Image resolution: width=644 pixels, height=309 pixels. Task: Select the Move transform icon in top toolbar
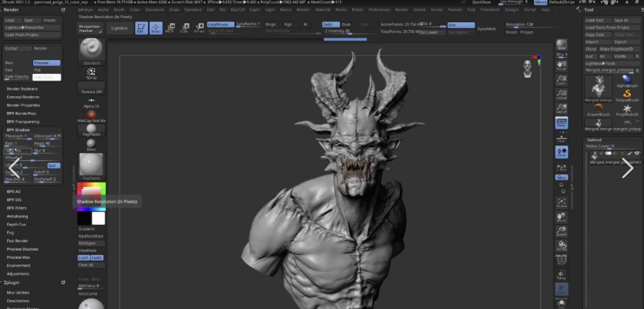170,28
